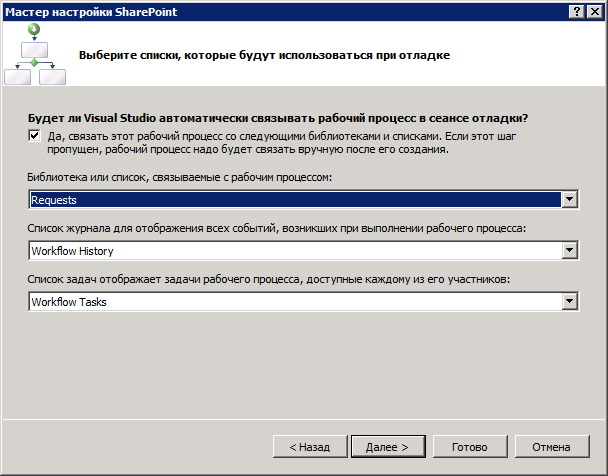The image size is (608, 476).
Task: Expand the Workflow History dropdown arrow
Action: point(569,250)
